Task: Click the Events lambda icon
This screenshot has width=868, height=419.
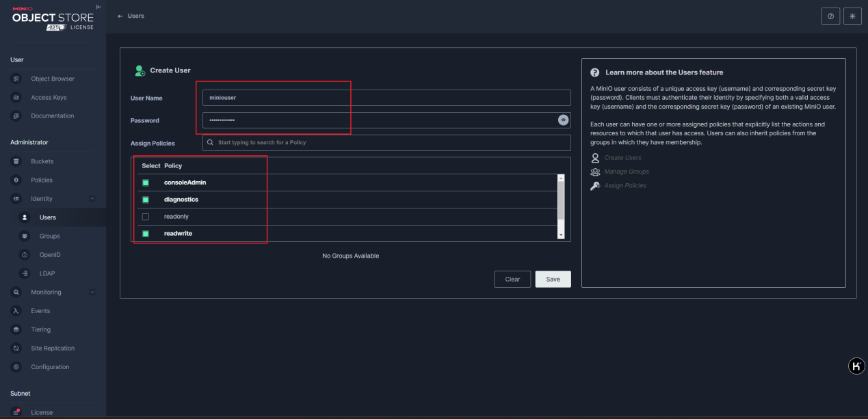Action: 16,310
